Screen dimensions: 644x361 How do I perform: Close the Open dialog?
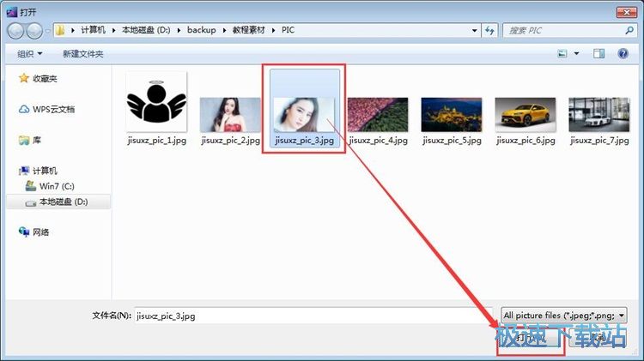(626, 12)
